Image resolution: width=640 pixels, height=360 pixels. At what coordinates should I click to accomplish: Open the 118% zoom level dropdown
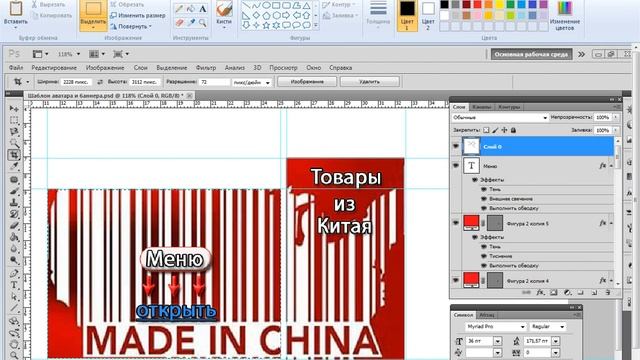78,54
